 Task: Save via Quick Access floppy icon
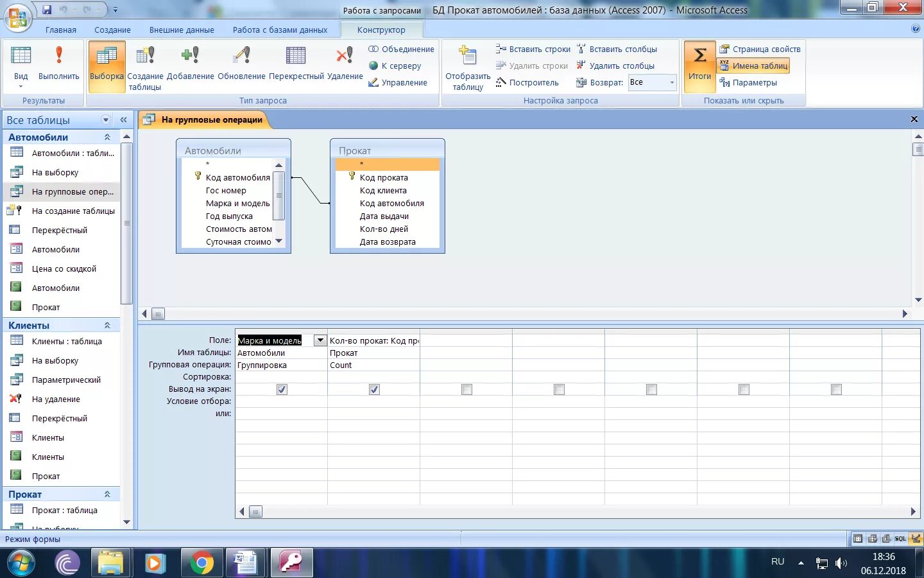coord(47,10)
